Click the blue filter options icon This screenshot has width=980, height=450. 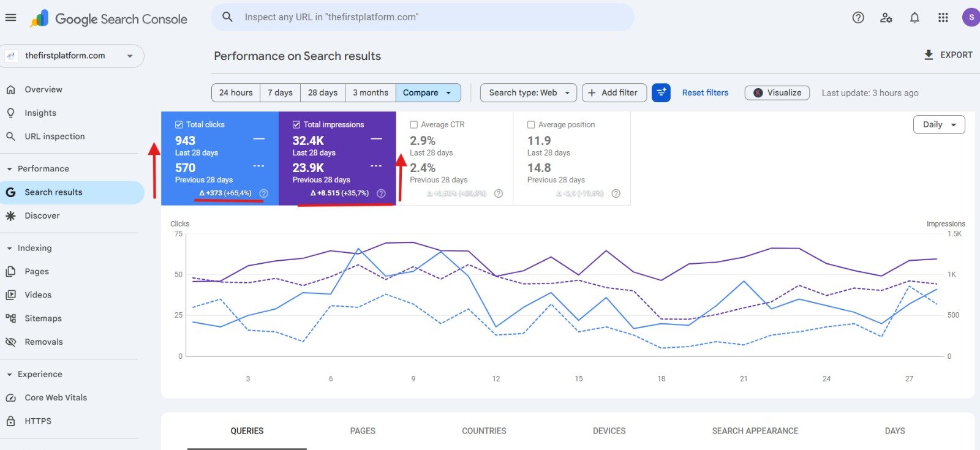(x=661, y=93)
